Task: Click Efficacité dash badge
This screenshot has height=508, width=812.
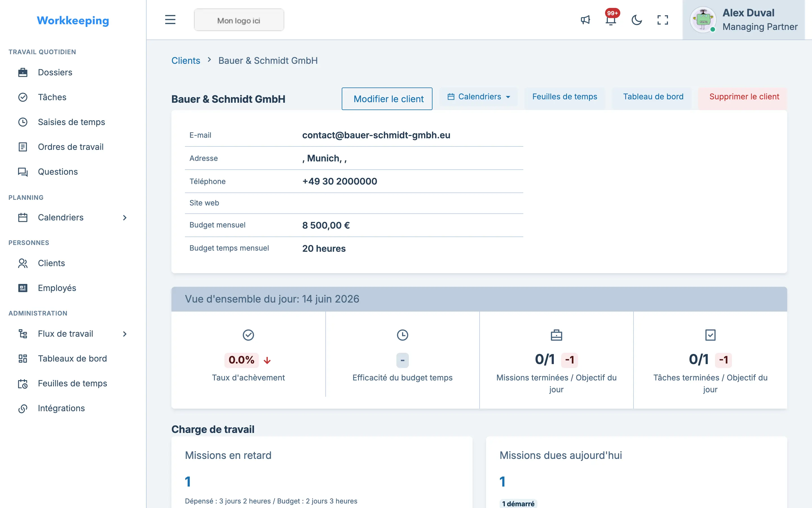Action: click(x=402, y=360)
